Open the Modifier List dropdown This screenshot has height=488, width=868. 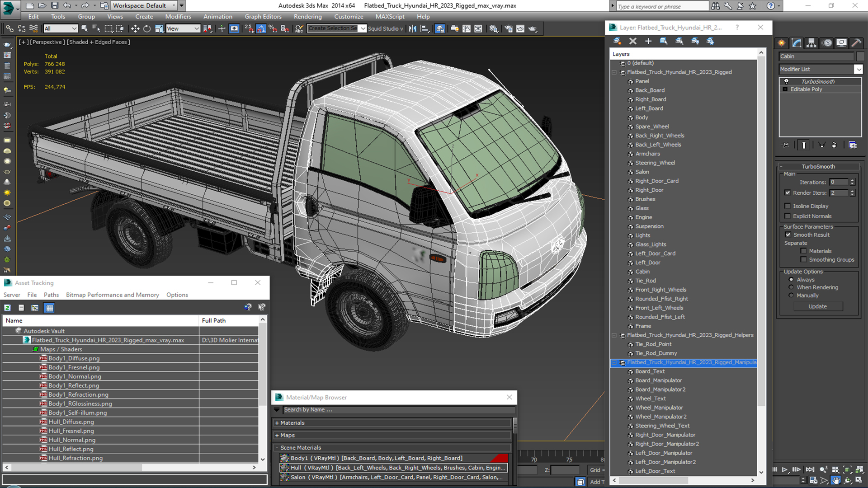858,69
